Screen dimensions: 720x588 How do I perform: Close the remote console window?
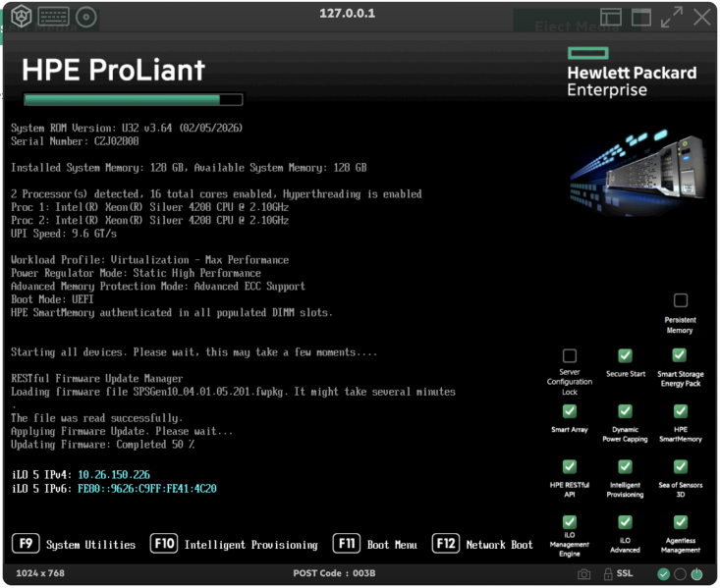click(701, 18)
